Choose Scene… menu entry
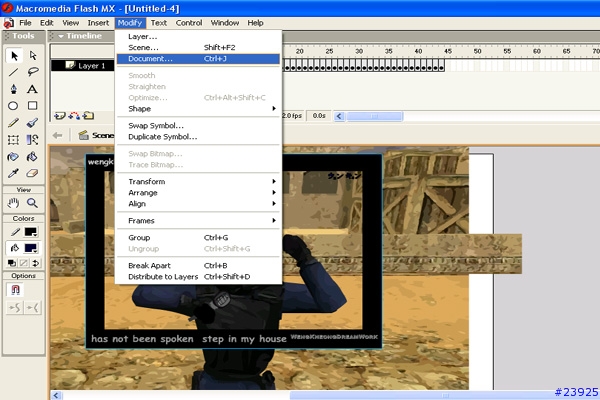This screenshot has height=400, width=600. tap(198, 47)
